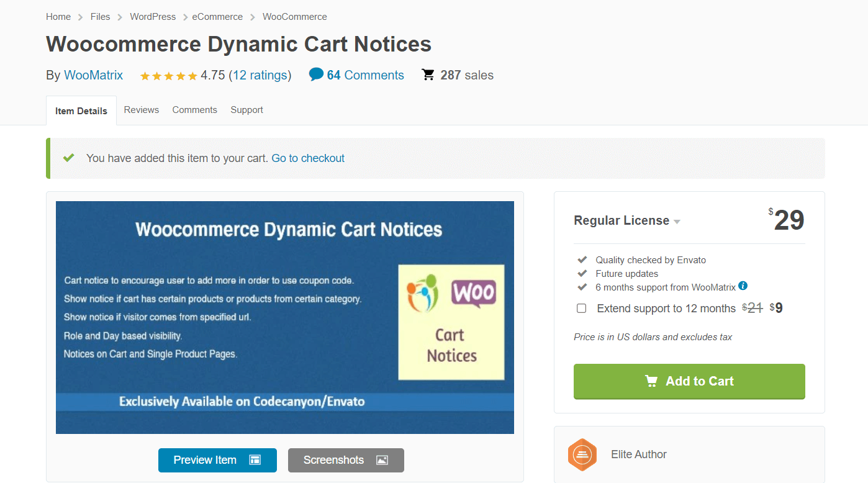Click Price is in US dollars note
The width and height of the screenshot is (868, 483).
(x=653, y=337)
